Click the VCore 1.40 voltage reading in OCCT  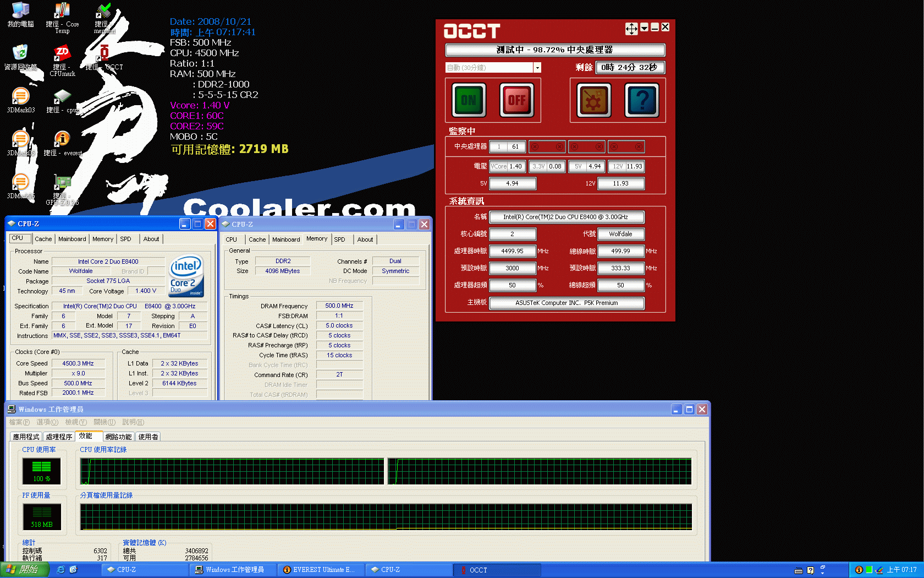click(507, 166)
